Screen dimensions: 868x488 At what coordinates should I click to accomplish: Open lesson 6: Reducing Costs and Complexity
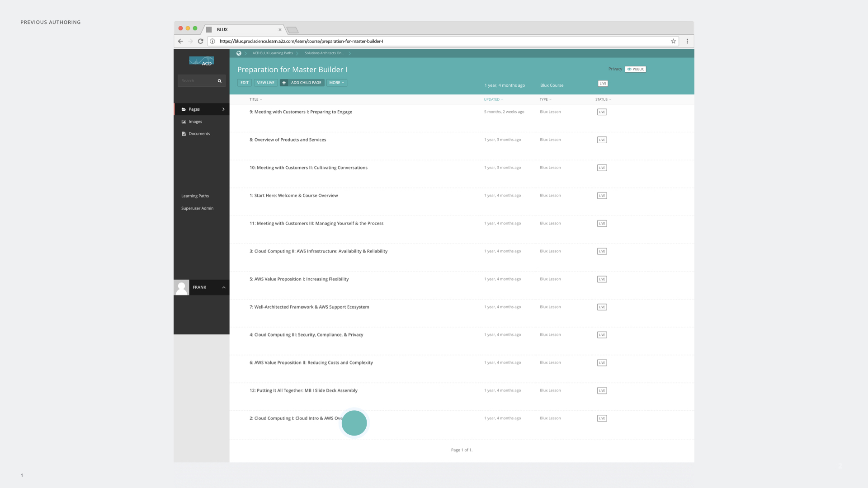(311, 363)
